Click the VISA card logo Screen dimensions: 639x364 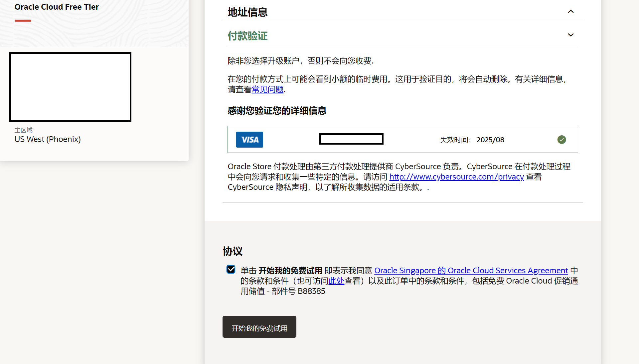249,140
